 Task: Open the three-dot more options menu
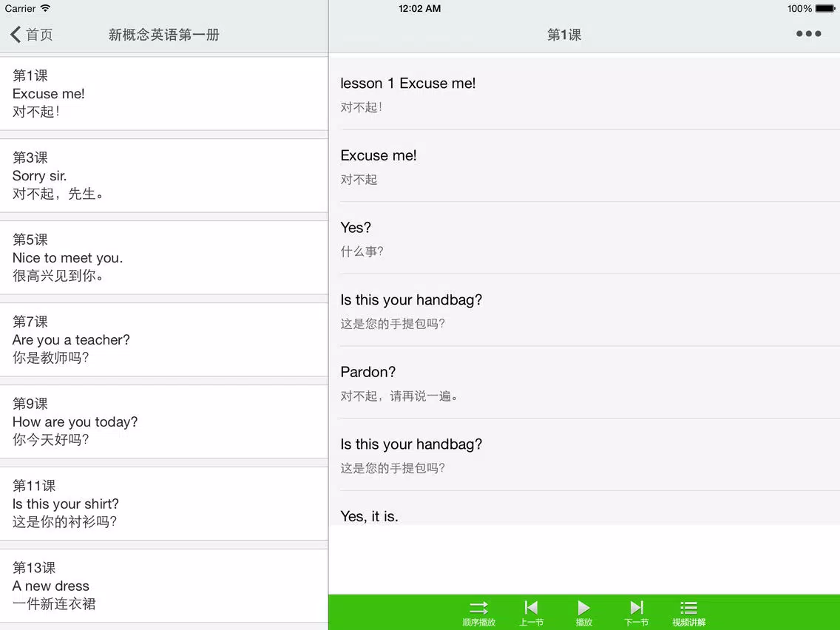coord(808,34)
